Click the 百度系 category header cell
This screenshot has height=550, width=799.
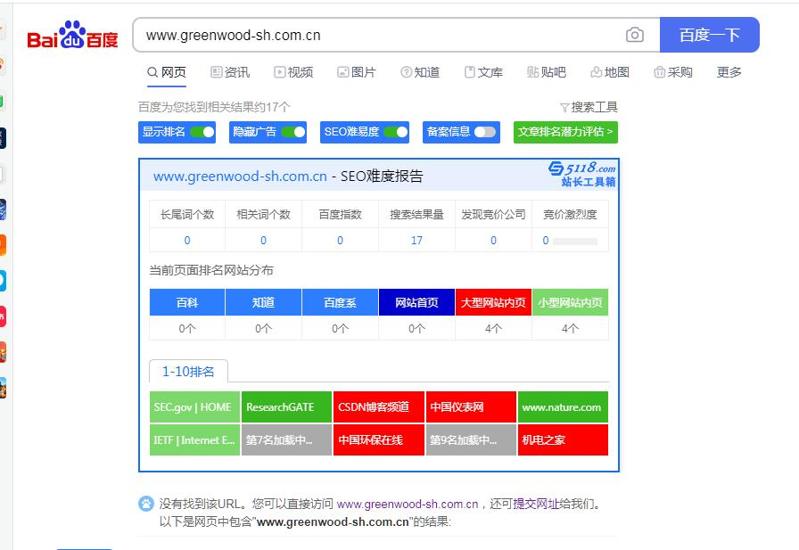(340, 303)
